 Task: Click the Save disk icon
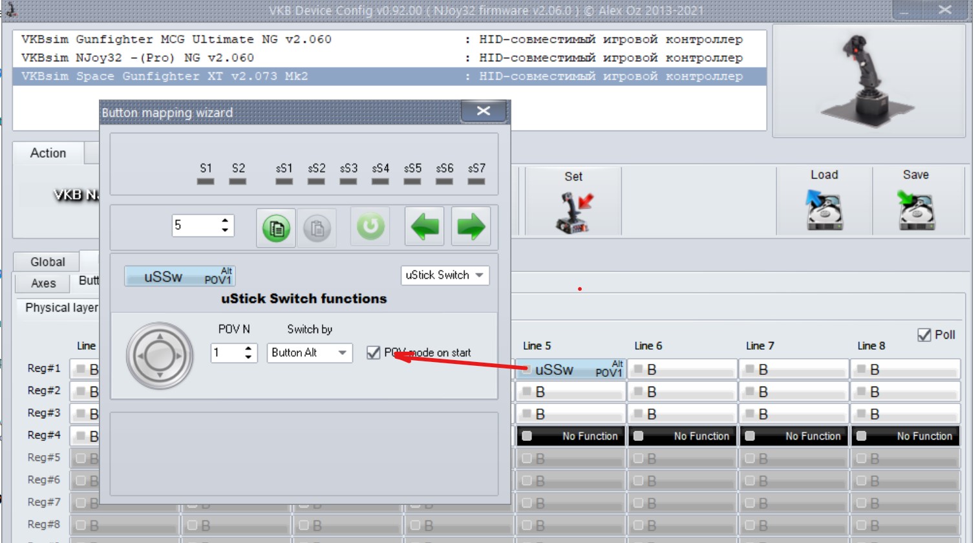pos(916,210)
